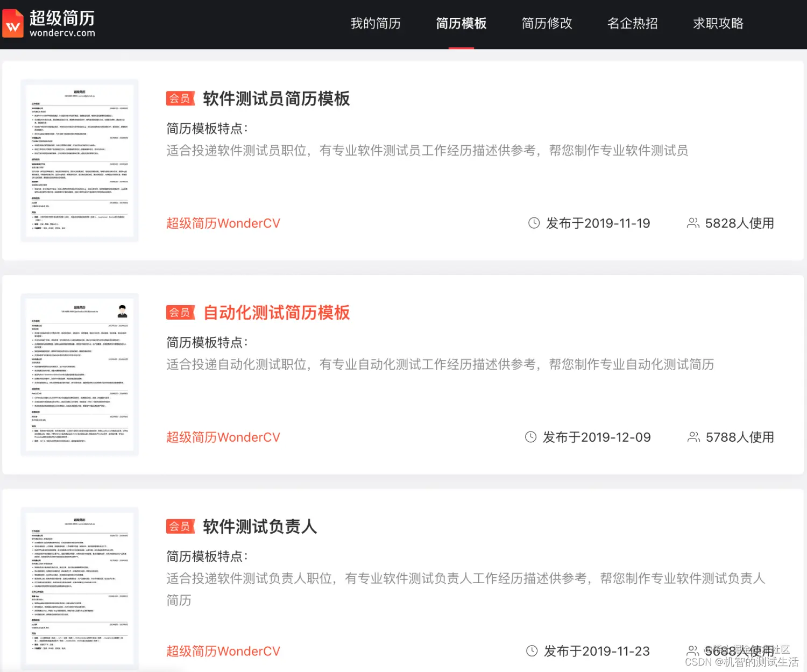Click the text 5828人使用

(740, 223)
